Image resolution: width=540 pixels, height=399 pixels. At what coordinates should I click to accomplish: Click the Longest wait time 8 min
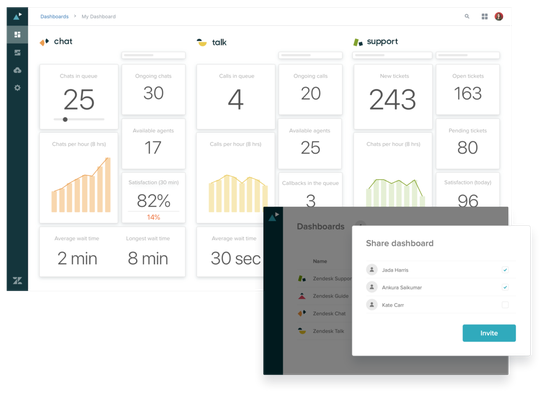(x=148, y=258)
